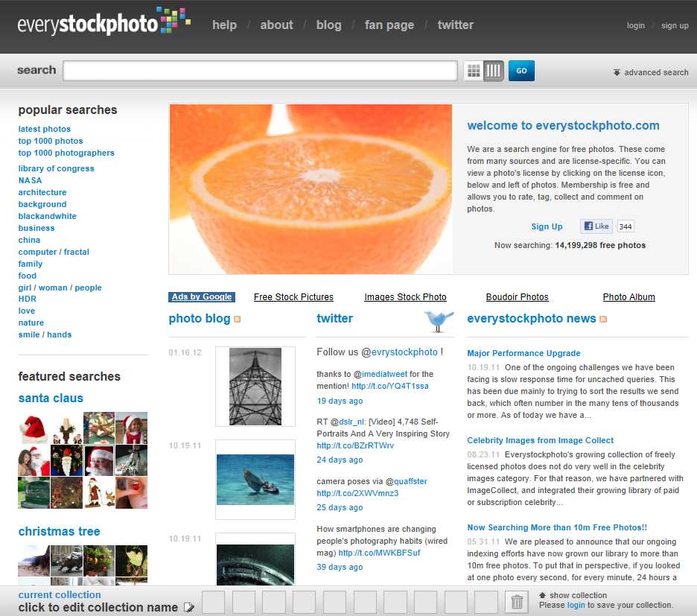Click the trash can collection icon
697x616 pixels.
pyautogui.click(x=517, y=602)
